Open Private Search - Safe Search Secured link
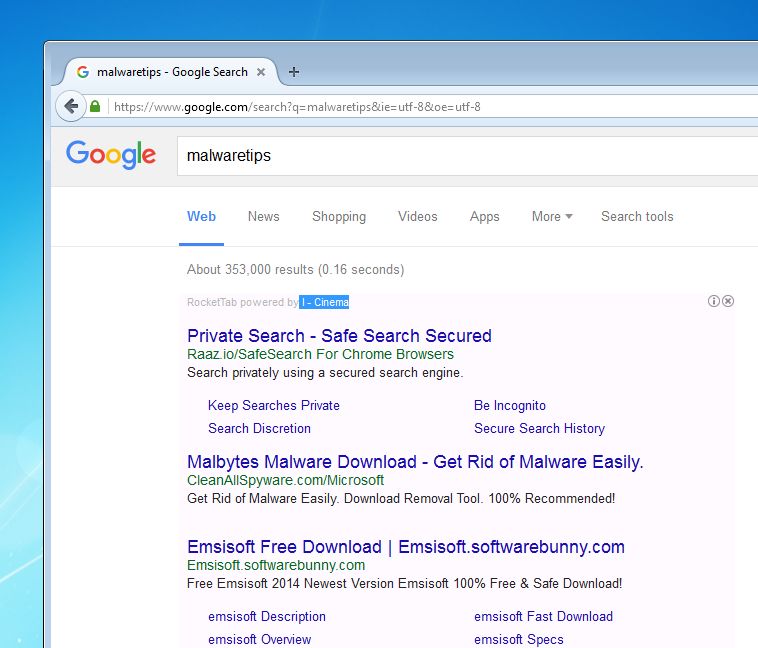The image size is (758, 648). click(x=339, y=336)
